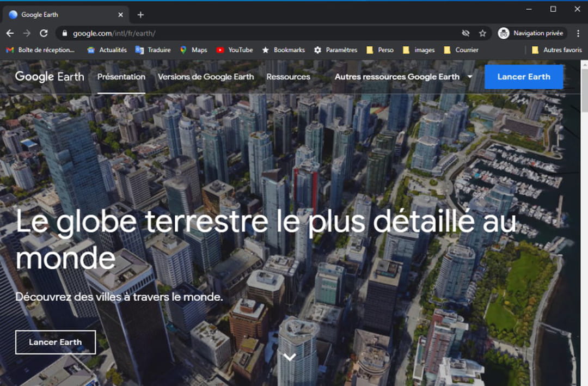Reload the Google Earth page
Image resolution: width=588 pixels, height=386 pixels.
tap(44, 33)
